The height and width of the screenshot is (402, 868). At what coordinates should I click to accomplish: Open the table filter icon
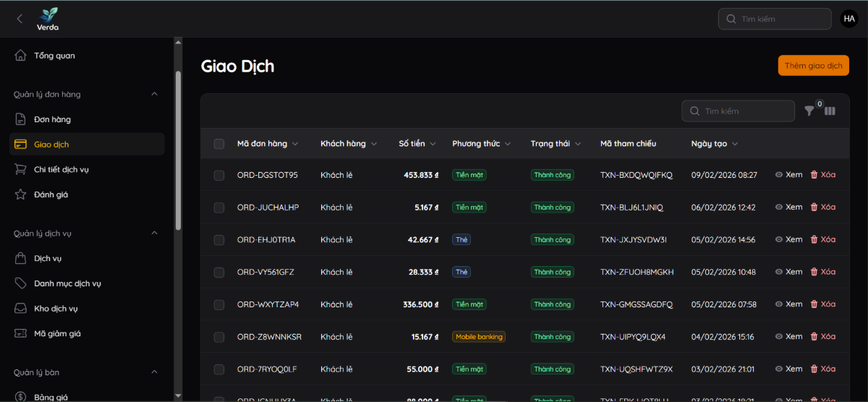click(x=809, y=111)
